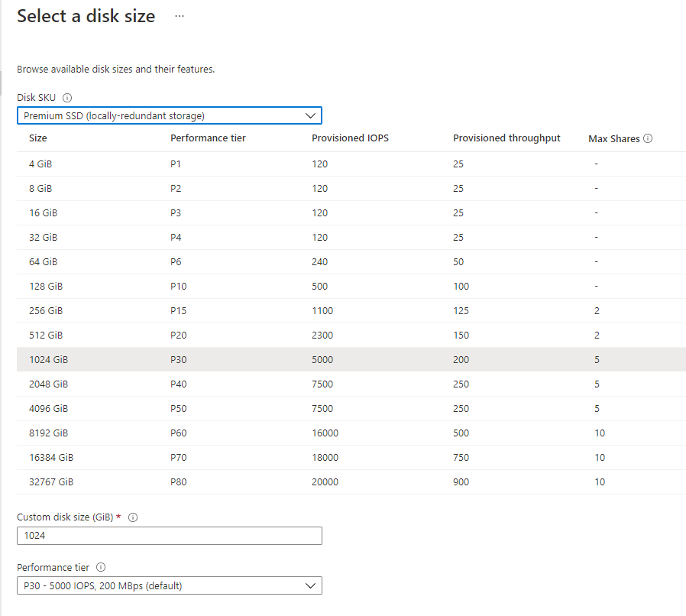Click the 125 provisioned throughput value

(461, 311)
